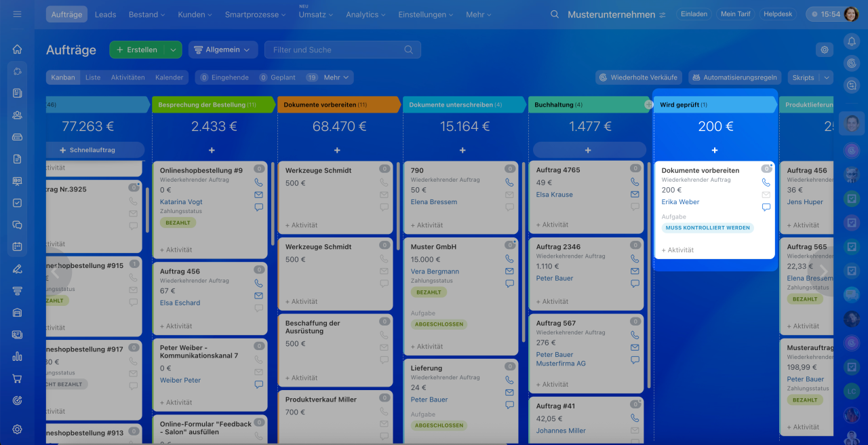This screenshot has height=445, width=868.
Task: Open Katarina Vogt contact link
Action: coord(181,201)
